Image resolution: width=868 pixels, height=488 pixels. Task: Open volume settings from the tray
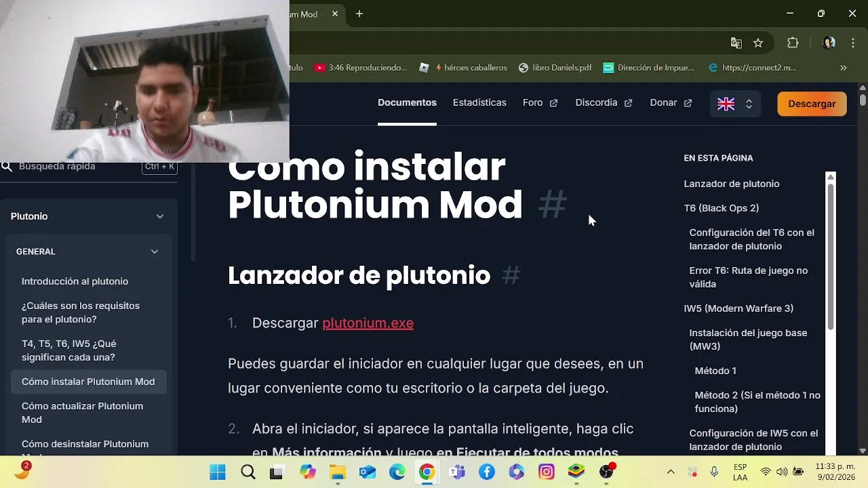[782, 472]
